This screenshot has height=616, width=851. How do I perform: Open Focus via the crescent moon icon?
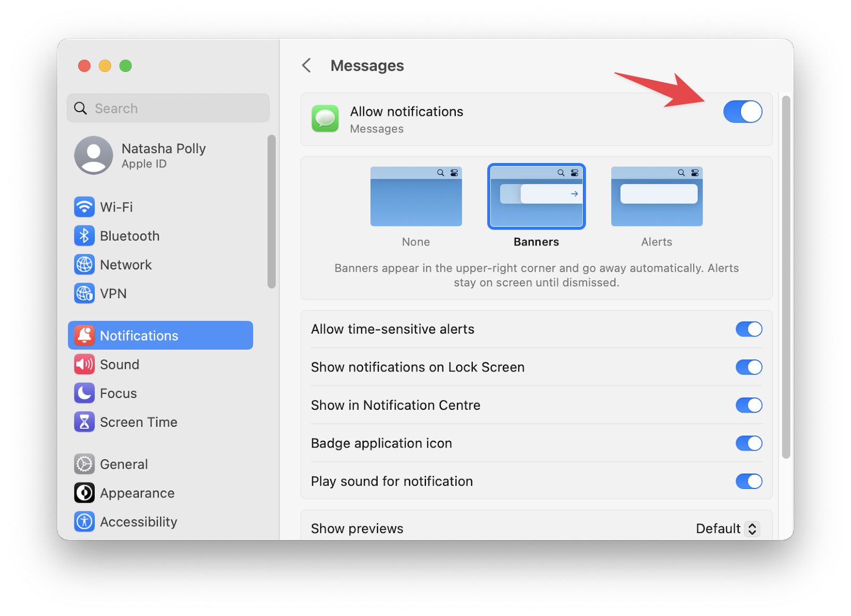coord(84,393)
